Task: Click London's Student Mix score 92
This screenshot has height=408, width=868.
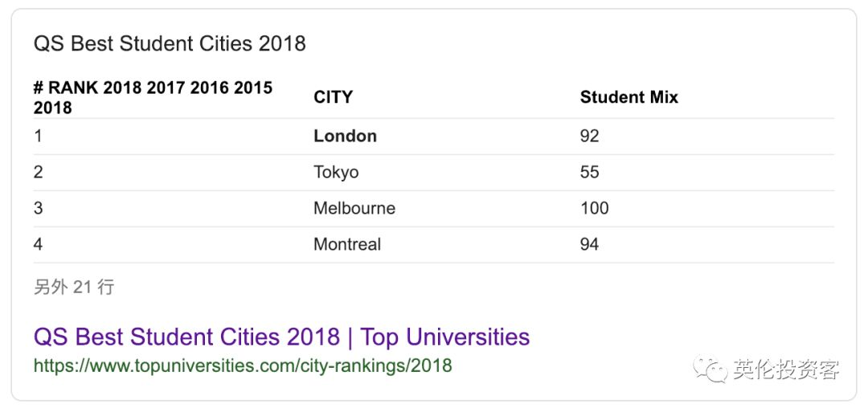Action: pyautogui.click(x=589, y=136)
